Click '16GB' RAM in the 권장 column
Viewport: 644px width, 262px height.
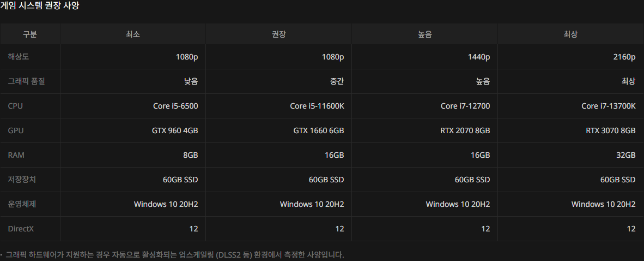point(334,155)
